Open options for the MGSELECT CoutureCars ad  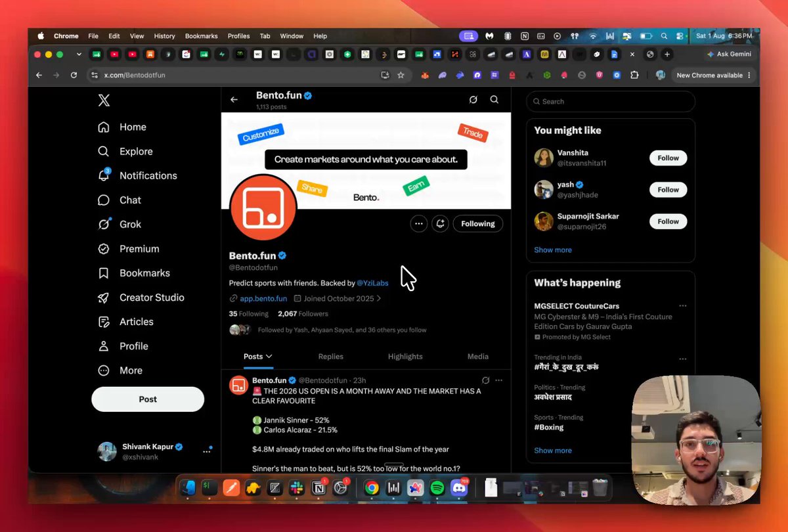pyautogui.click(x=683, y=306)
